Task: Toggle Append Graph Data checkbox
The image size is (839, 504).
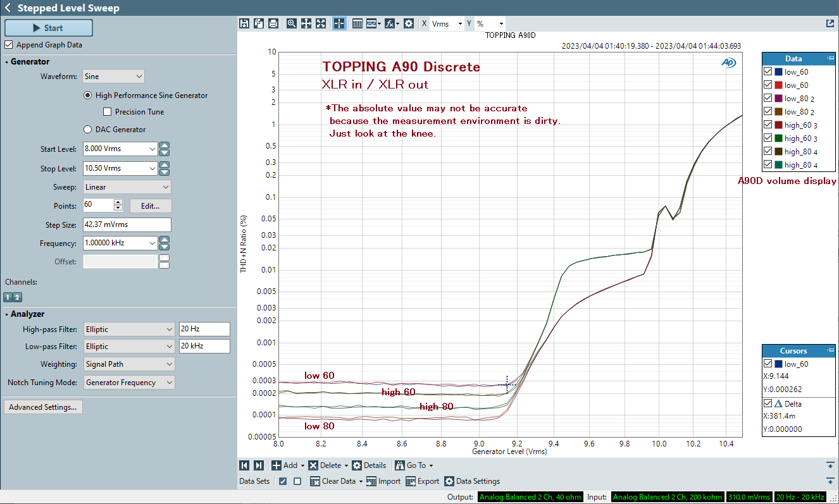Action: tap(8, 45)
